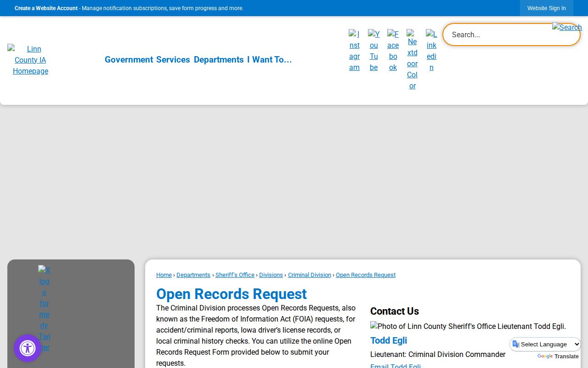This screenshot has width=588, height=368.
Task: Click the Departments breadcrumb link
Action: [193, 275]
